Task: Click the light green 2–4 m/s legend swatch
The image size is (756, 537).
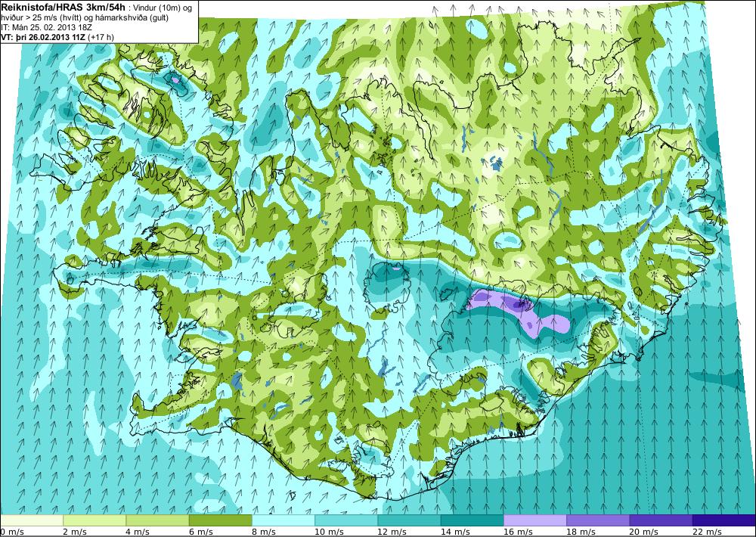Action: 94,520
